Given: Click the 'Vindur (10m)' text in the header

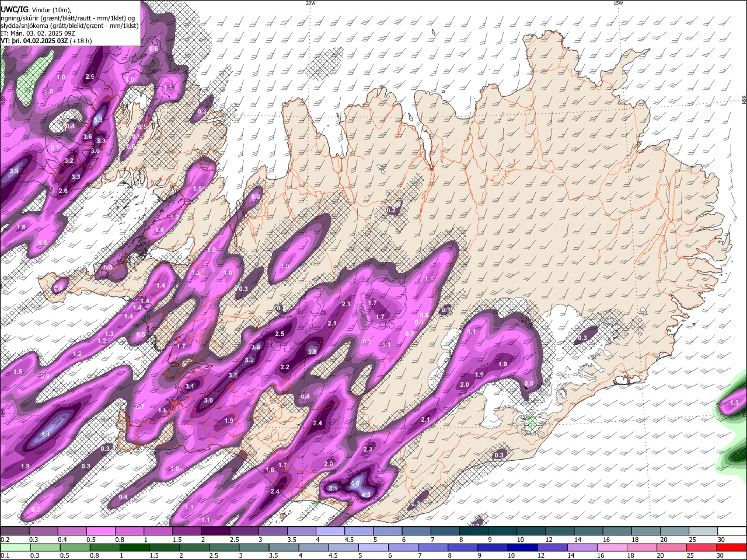Looking at the screenshot, I should pos(51,10).
